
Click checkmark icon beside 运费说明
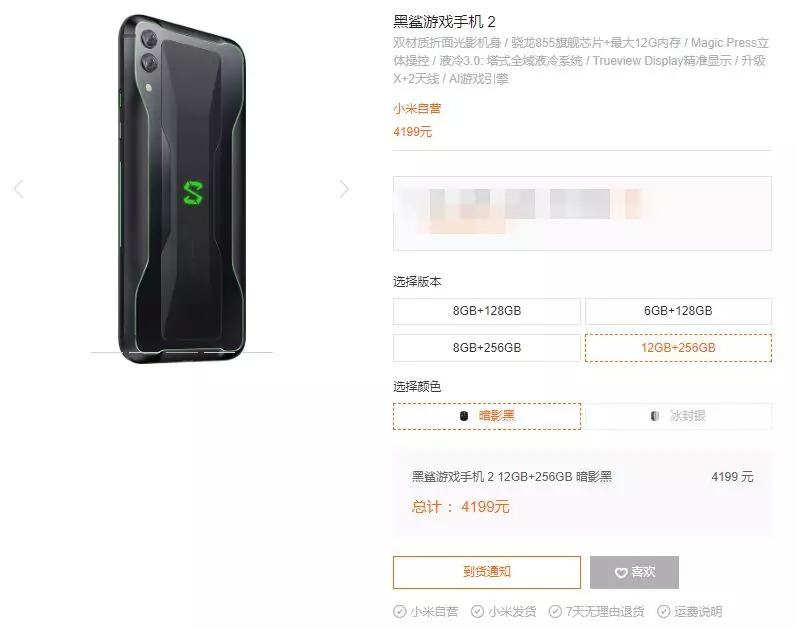663,611
